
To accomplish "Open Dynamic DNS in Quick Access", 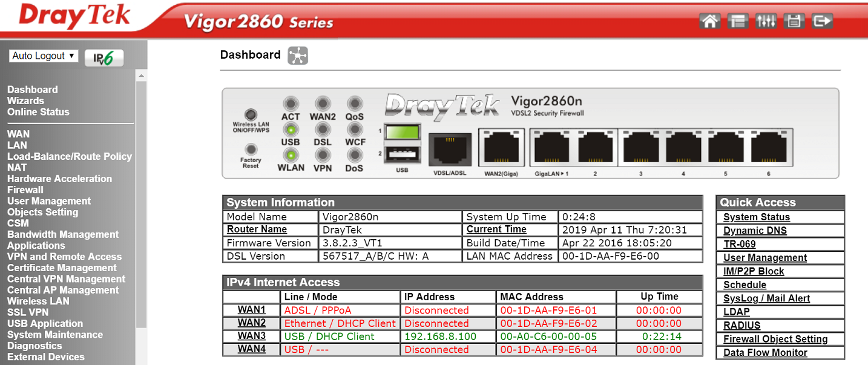I will (755, 231).
